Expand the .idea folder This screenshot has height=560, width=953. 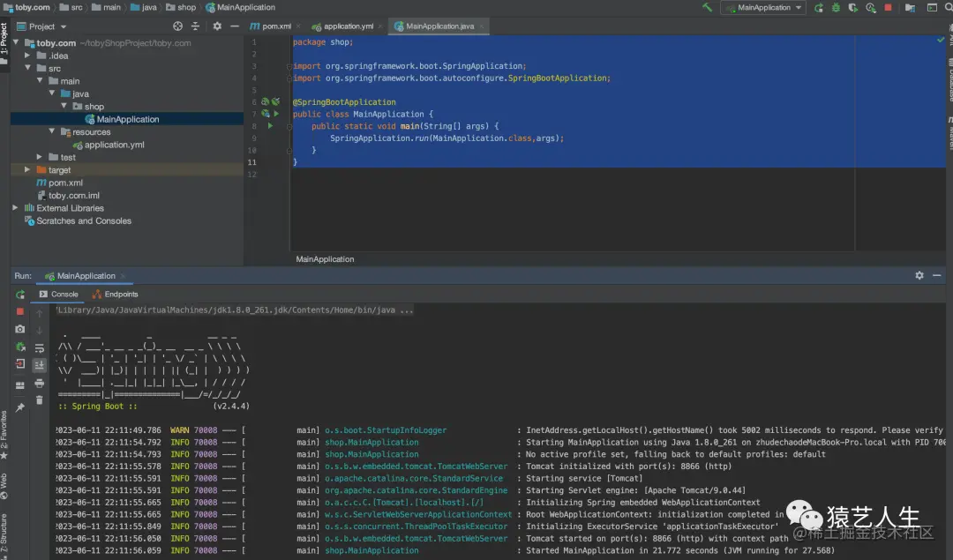pyautogui.click(x=27, y=56)
